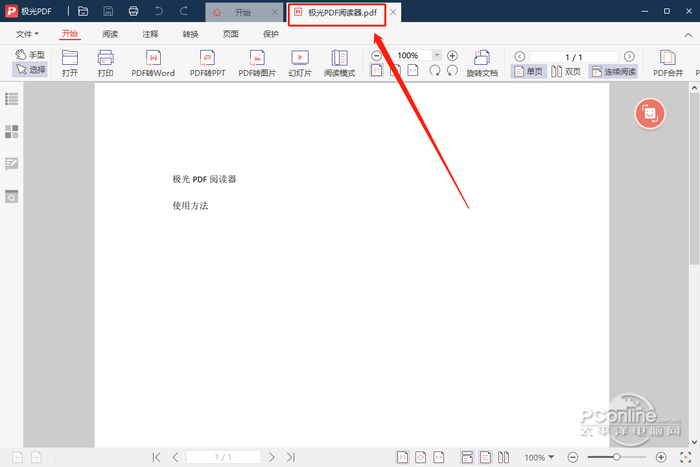Select the Hand (手型) tool
The width and height of the screenshot is (700, 467).
pos(30,54)
